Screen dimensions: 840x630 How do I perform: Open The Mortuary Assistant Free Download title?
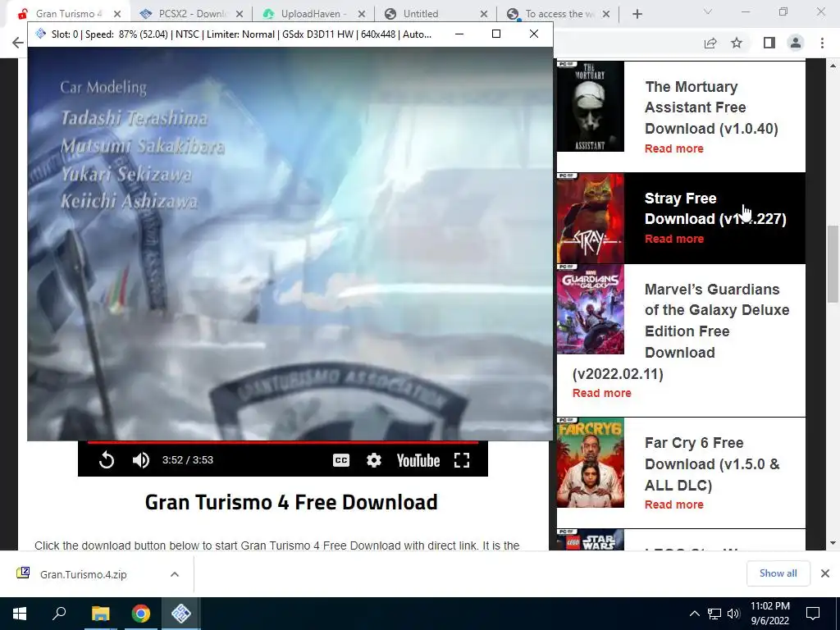click(x=711, y=107)
